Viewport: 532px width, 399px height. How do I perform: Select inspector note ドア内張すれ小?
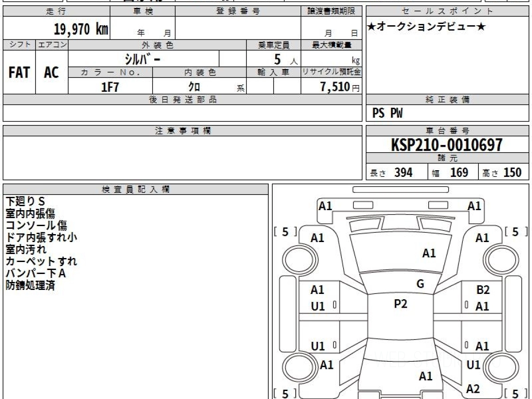41,238
